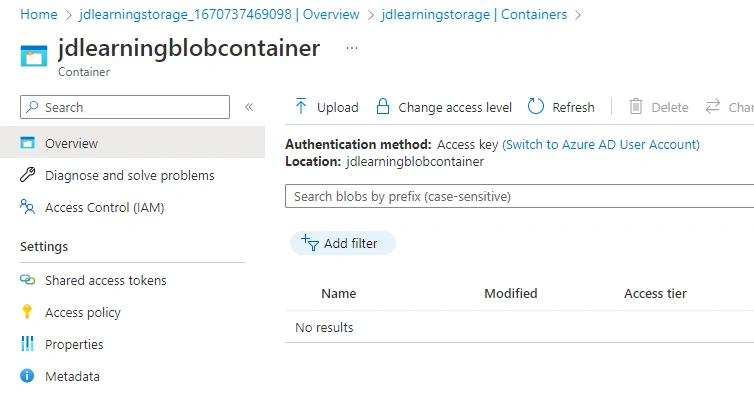Open jdlearningstorage_1670737469098 Overview breadcrumb

(219, 14)
